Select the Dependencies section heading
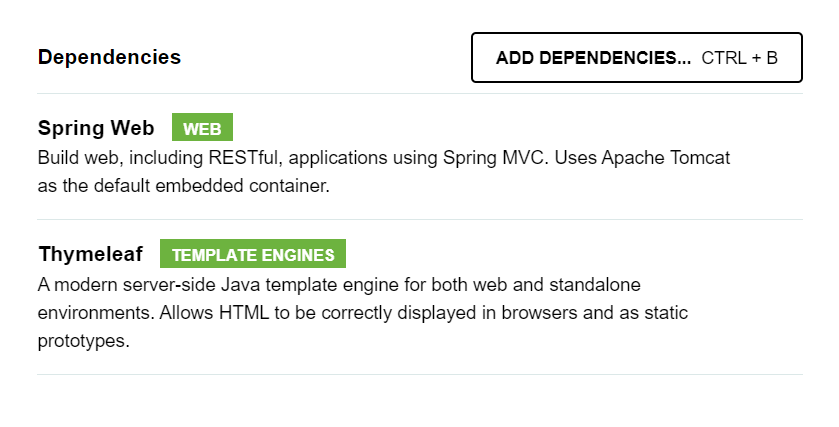The width and height of the screenshot is (839, 427). [110, 57]
